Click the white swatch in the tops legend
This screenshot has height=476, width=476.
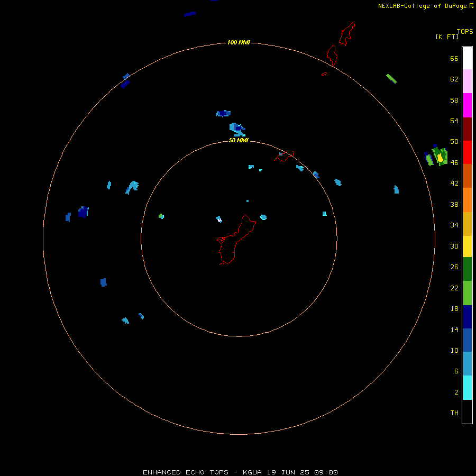467,58
